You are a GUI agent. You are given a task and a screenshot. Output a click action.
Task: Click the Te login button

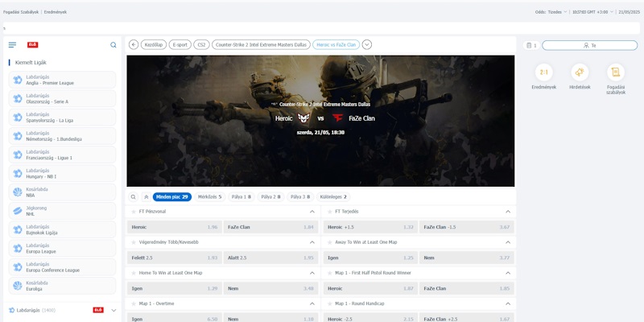[590, 45]
